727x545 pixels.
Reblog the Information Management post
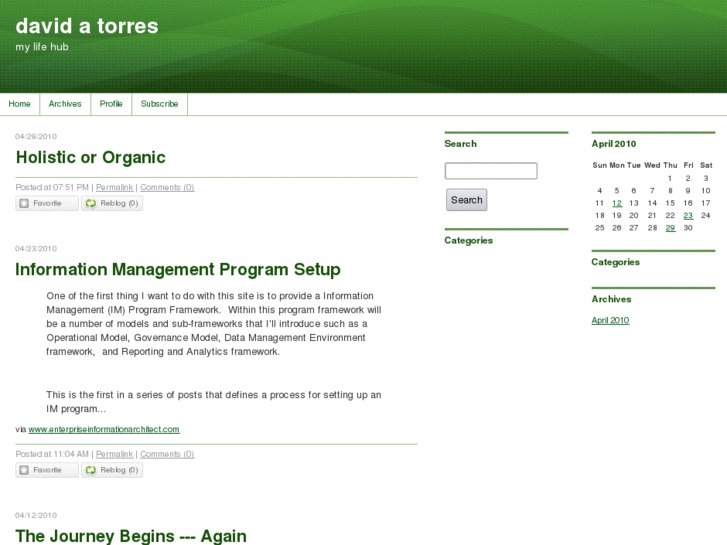(x=112, y=470)
